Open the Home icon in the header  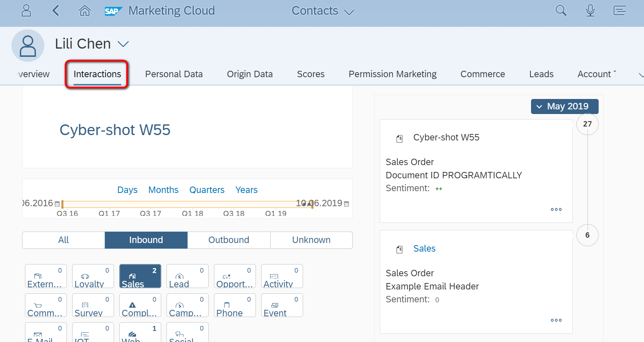(85, 11)
